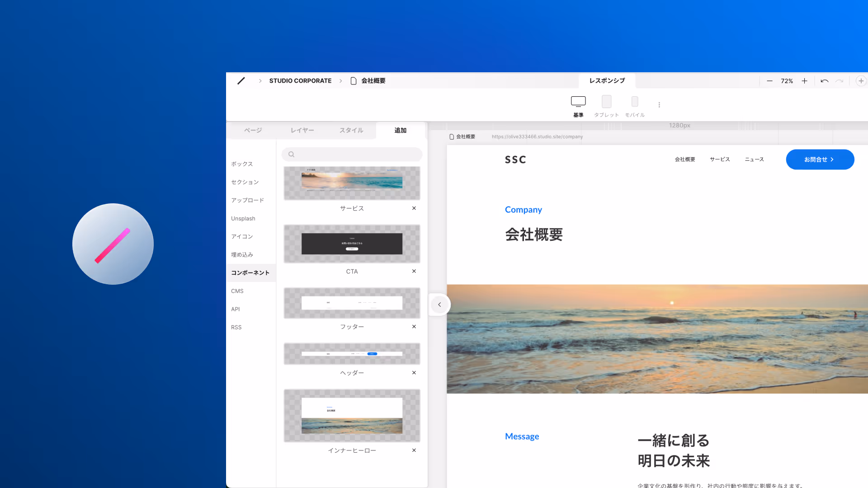Open the 会社概要 page breadcrumb
The image size is (868, 488).
[373, 81]
